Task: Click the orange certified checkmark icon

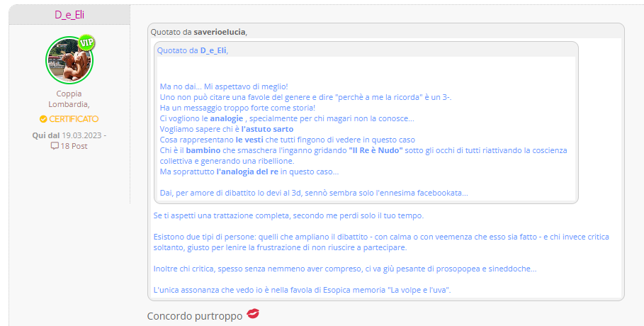Action: [43, 119]
